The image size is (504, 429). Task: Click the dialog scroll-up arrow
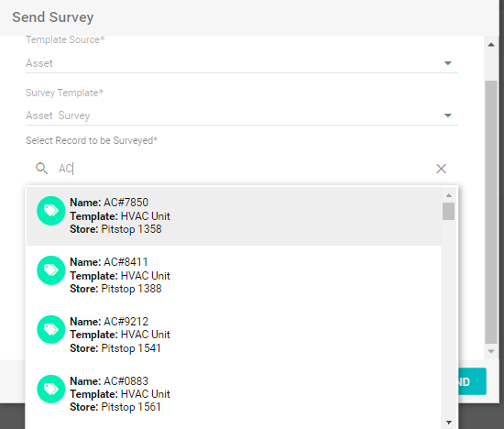[491, 45]
